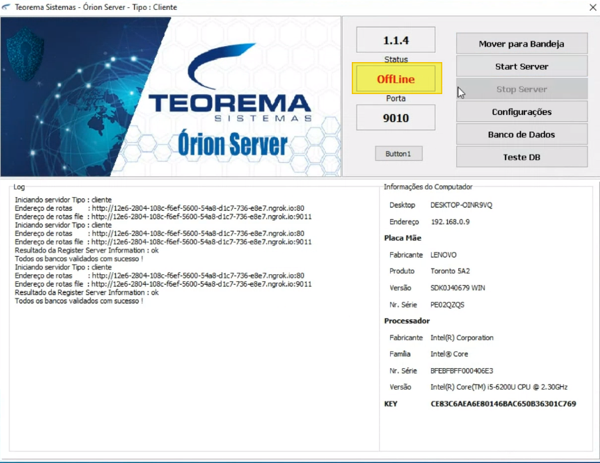Click the Porta label
The height and width of the screenshot is (463, 600).
pyautogui.click(x=396, y=98)
